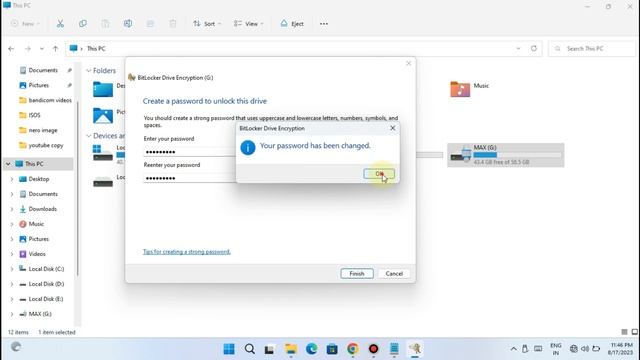The height and width of the screenshot is (360, 640).
Task: Open Microsoft Store from taskbar
Action: point(332,349)
